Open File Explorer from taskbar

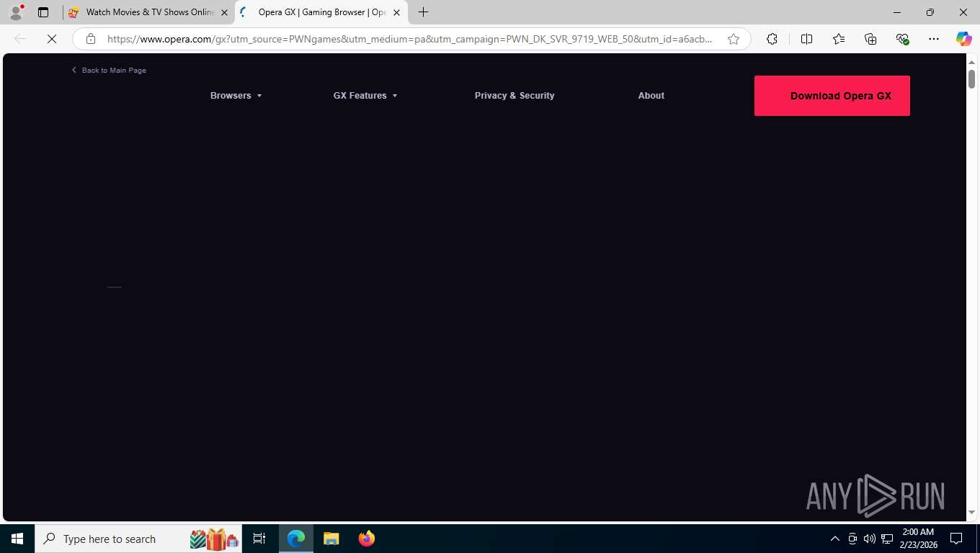[x=331, y=539]
